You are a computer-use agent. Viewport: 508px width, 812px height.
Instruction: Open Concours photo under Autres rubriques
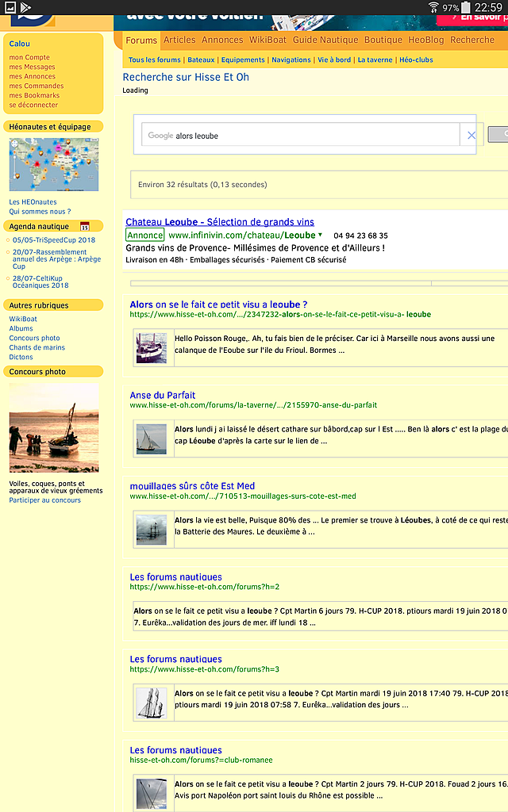[34, 338]
